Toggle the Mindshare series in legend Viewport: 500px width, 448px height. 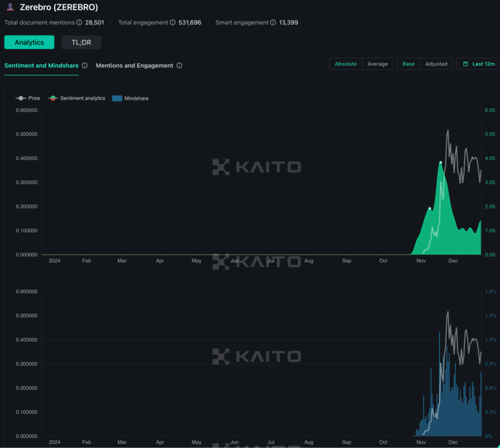point(130,98)
